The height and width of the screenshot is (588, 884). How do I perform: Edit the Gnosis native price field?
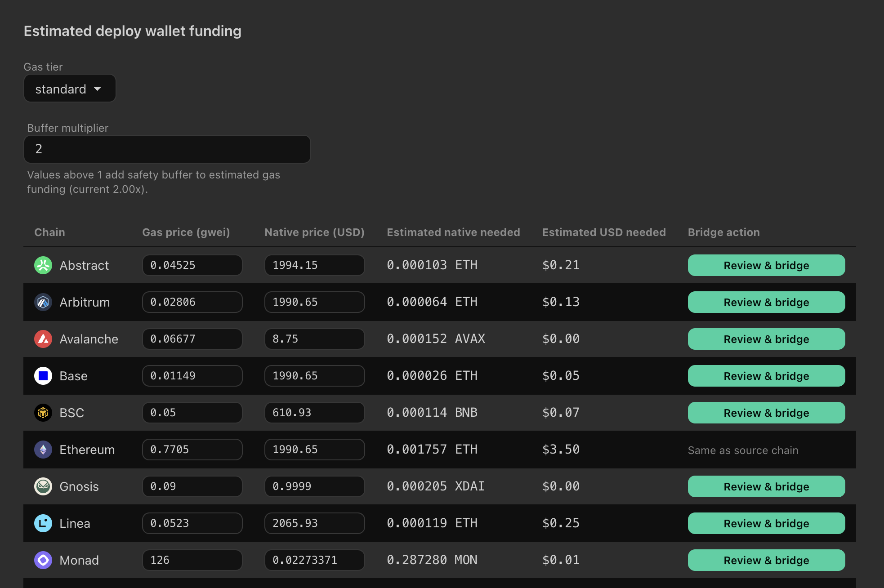click(314, 486)
